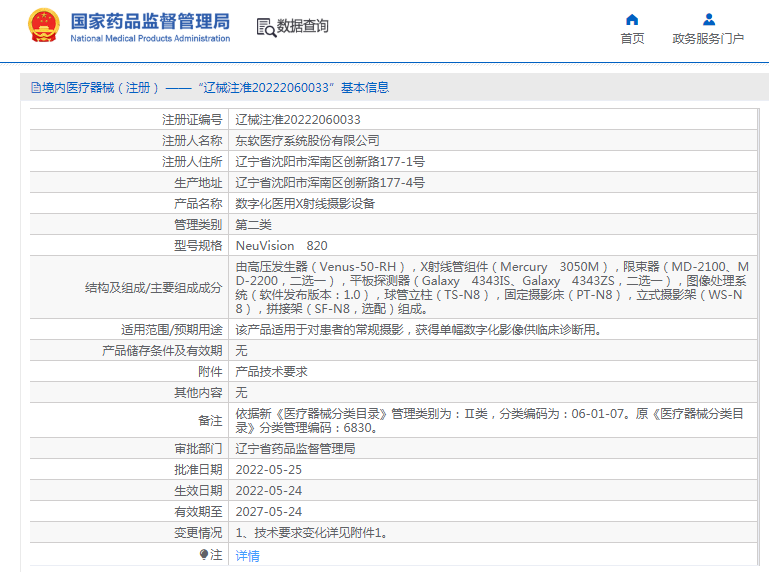This screenshot has width=769, height=572.
Task: Click the 注册证编号 label
Action: 192,120
